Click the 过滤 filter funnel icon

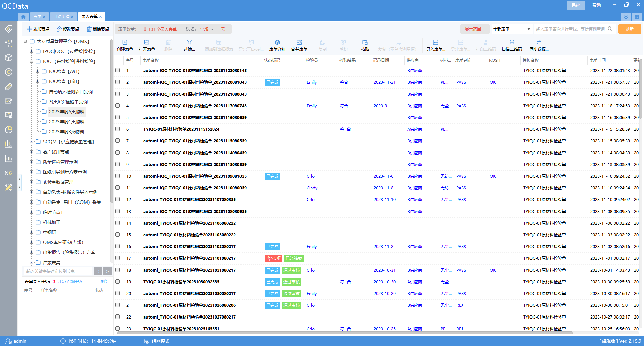tap(189, 42)
